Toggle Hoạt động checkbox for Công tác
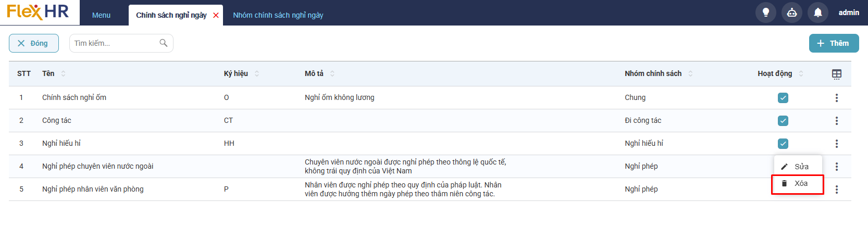The image size is (868, 239). pos(783,121)
